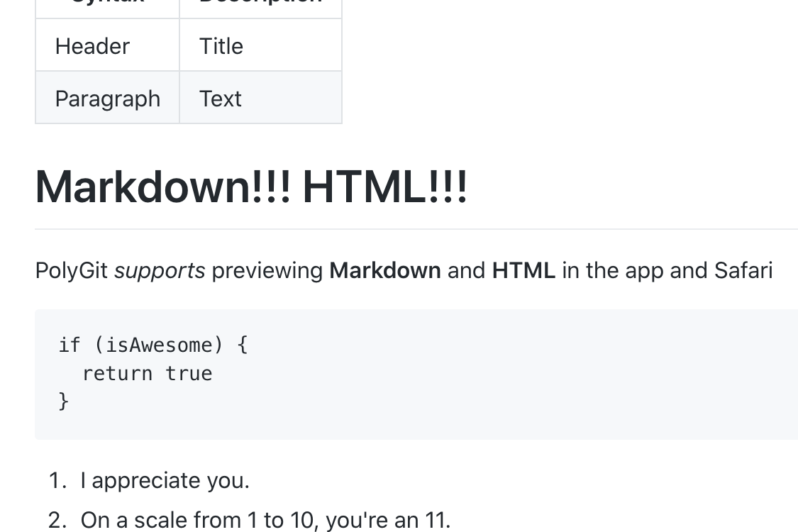Click the word Safari in the paragraph

743,271
